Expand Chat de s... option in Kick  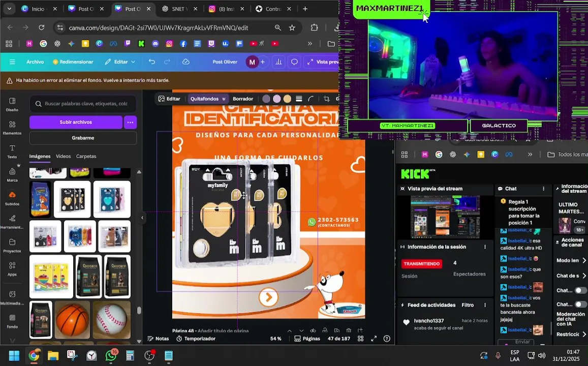(584, 276)
